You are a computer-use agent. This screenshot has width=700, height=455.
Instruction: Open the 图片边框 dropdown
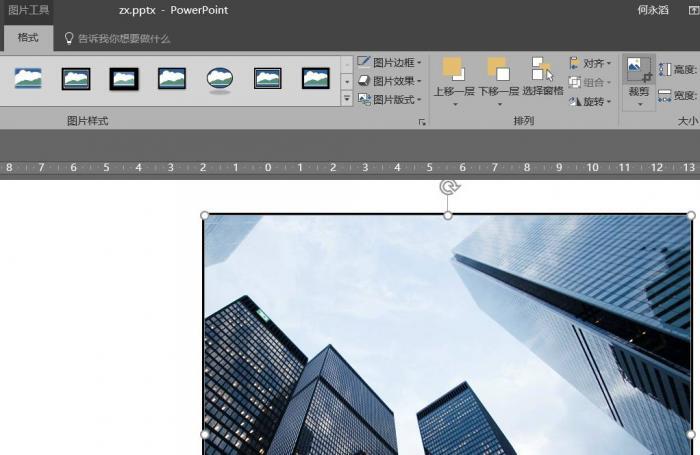tap(390, 63)
